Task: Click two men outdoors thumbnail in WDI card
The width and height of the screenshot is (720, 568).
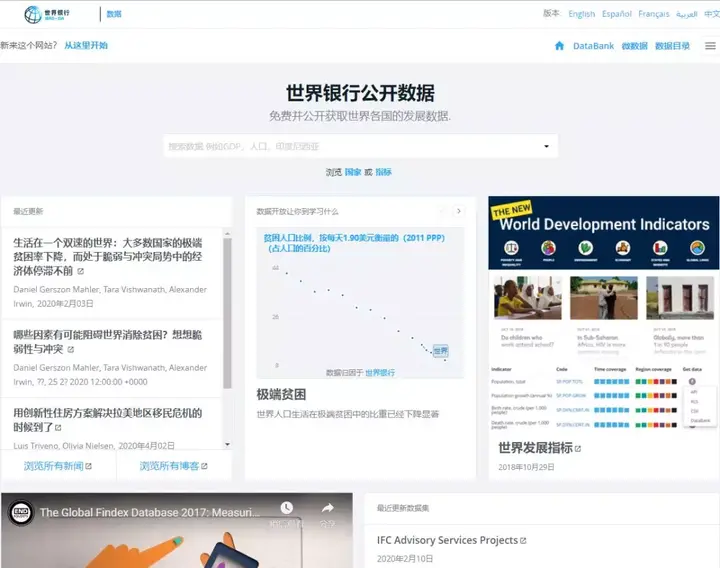Action: [x=604, y=298]
